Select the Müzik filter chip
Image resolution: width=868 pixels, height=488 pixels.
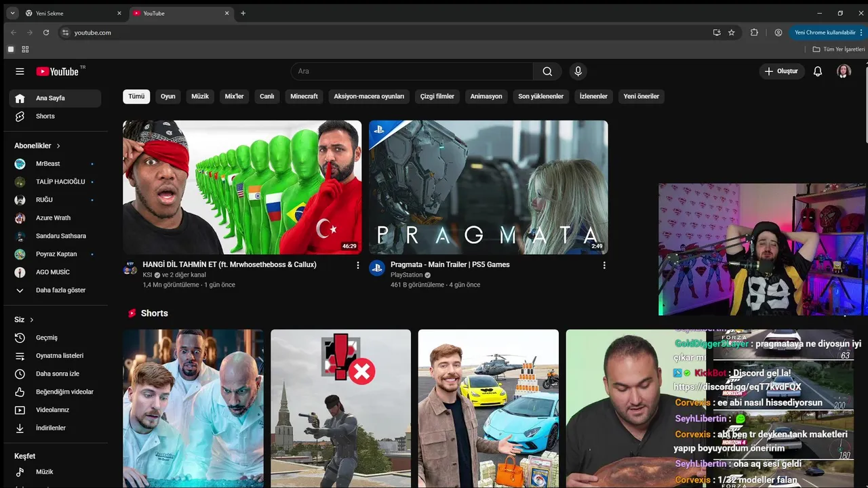coord(200,96)
